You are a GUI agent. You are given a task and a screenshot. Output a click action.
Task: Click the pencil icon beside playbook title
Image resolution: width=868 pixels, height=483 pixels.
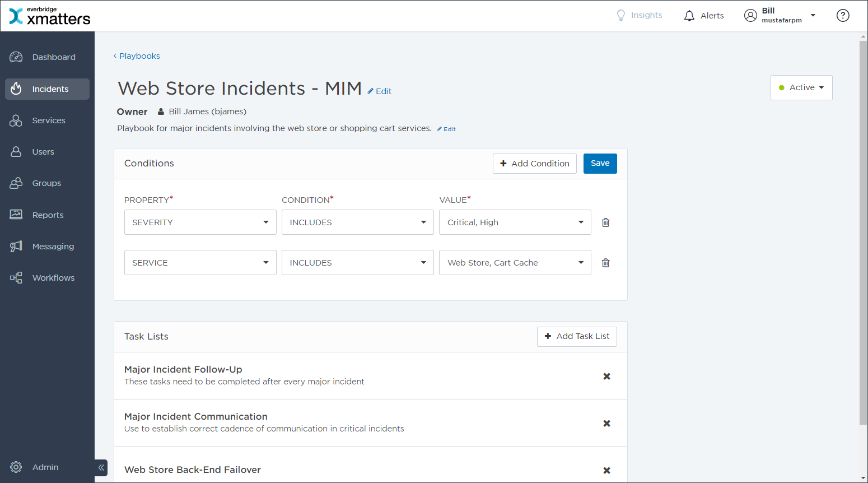(370, 91)
